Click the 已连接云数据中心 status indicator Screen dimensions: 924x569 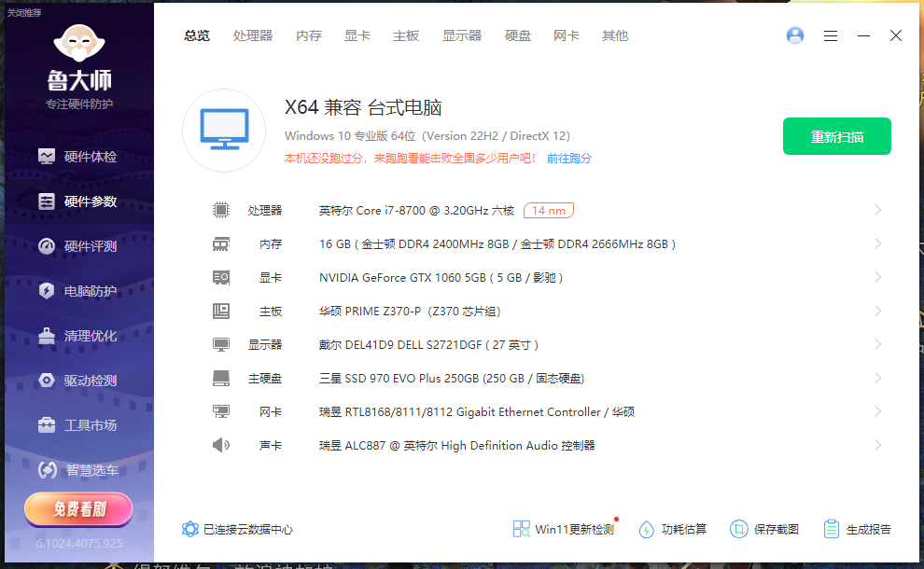click(239, 528)
